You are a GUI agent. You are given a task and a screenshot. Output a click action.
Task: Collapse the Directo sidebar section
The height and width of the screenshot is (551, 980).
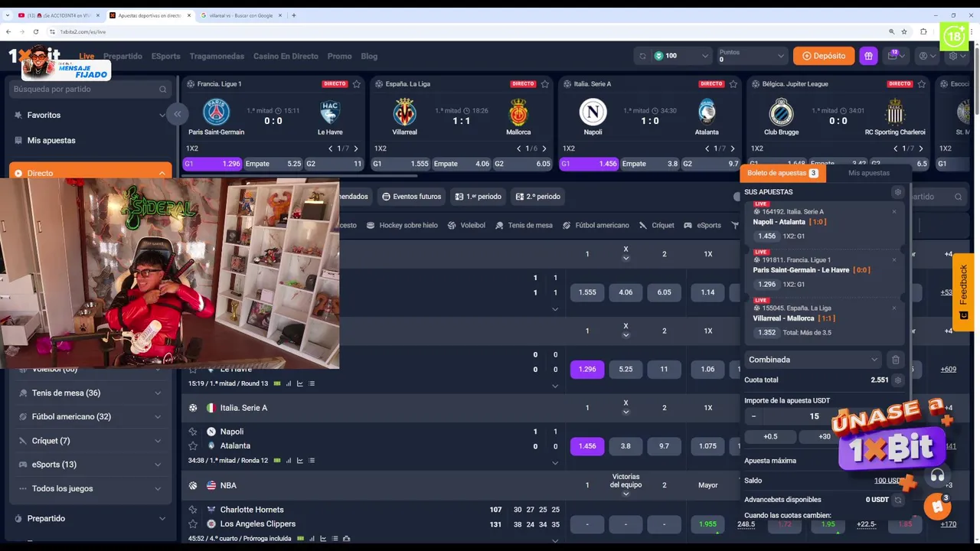click(162, 174)
